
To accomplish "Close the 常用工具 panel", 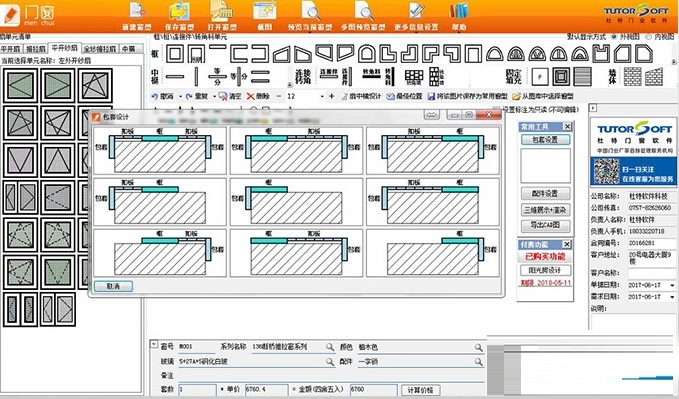I will coord(567,127).
